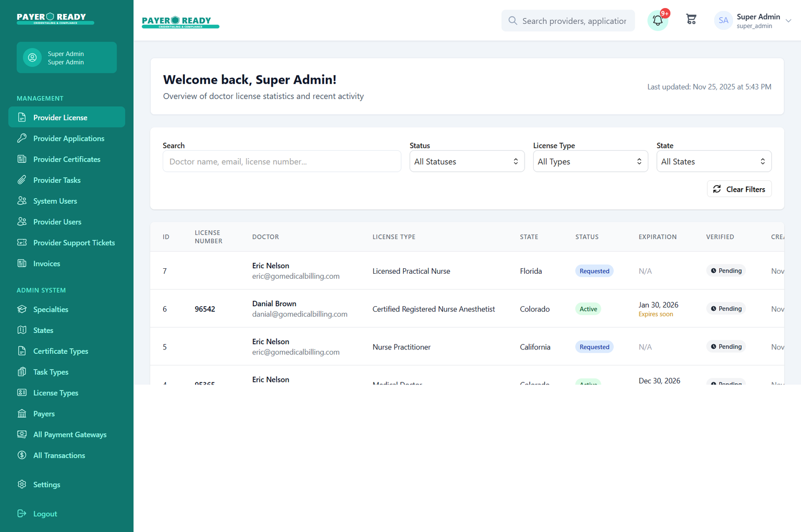
Task: Click the Provider Applications key icon
Action: coord(22,138)
